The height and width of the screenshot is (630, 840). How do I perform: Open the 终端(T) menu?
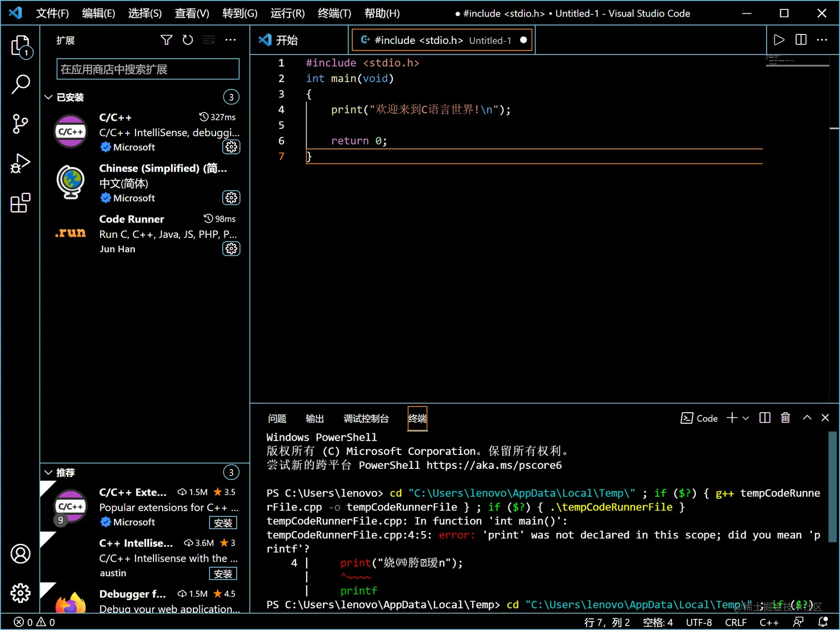pyautogui.click(x=334, y=13)
